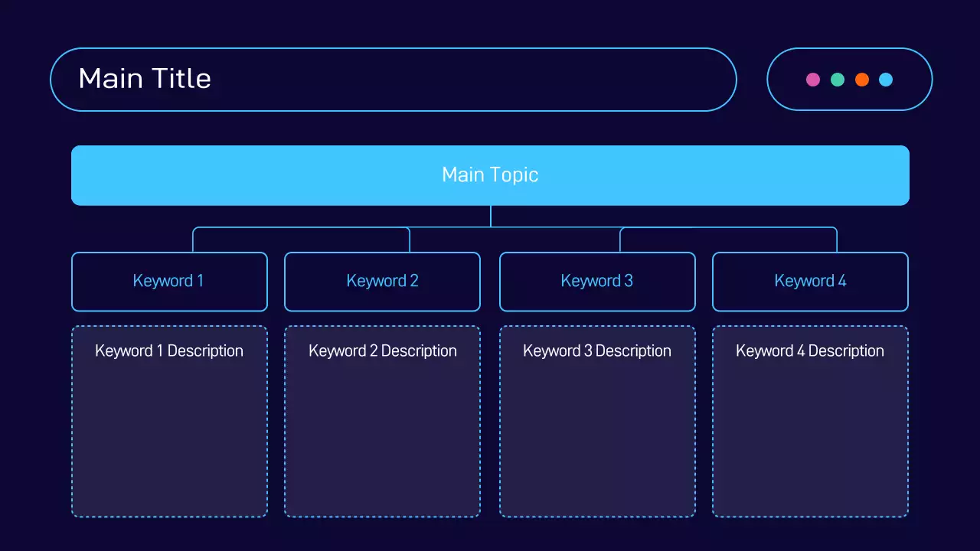Click the Keyword 2 box
Image resolution: width=980 pixels, height=551 pixels.
tap(382, 282)
